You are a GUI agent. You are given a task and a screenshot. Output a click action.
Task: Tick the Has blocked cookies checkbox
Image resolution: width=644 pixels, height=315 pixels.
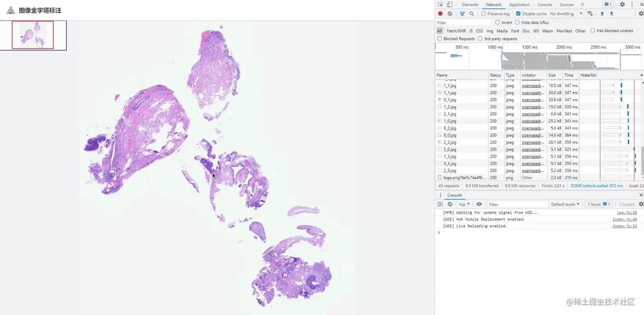point(592,31)
